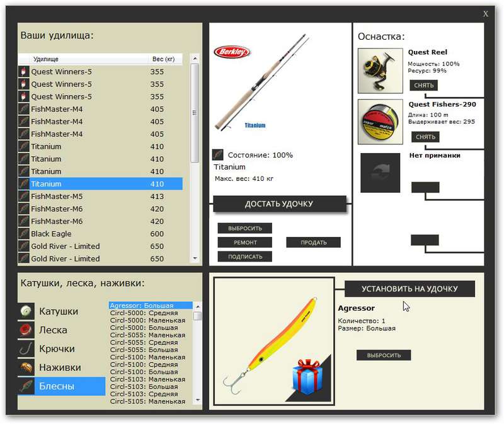Click the lure list scroll down arrow

click(198, 400)
